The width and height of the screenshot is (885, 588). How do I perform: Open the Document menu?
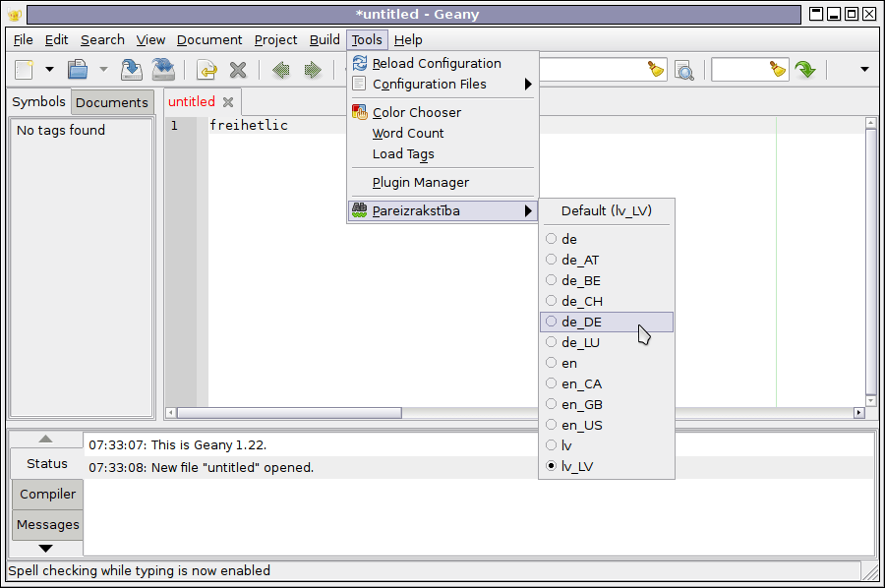click(x=209, y=40)
